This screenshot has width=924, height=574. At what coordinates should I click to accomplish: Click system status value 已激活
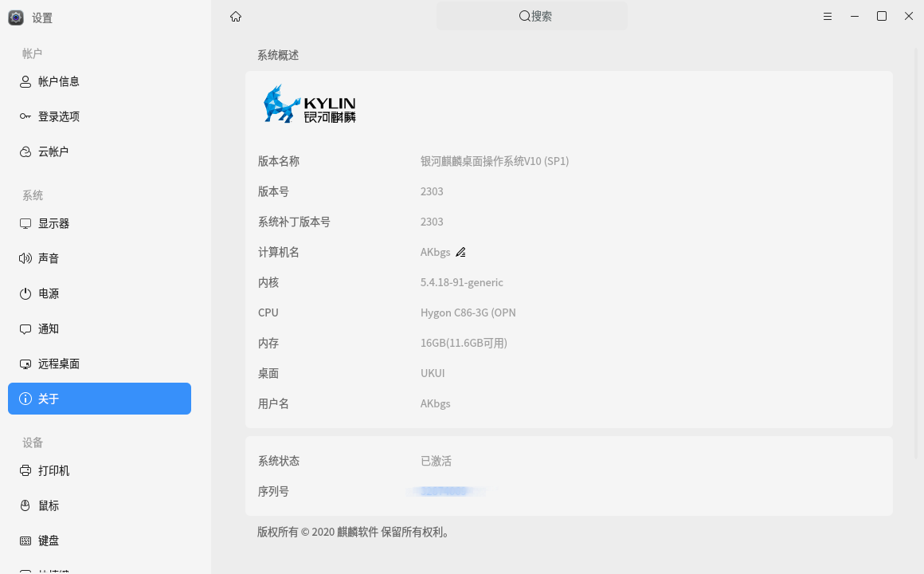pos(436,462)
